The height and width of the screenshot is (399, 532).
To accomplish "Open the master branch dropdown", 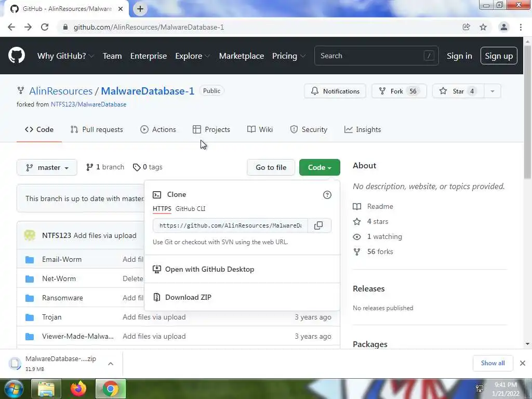I will (47, 168).
